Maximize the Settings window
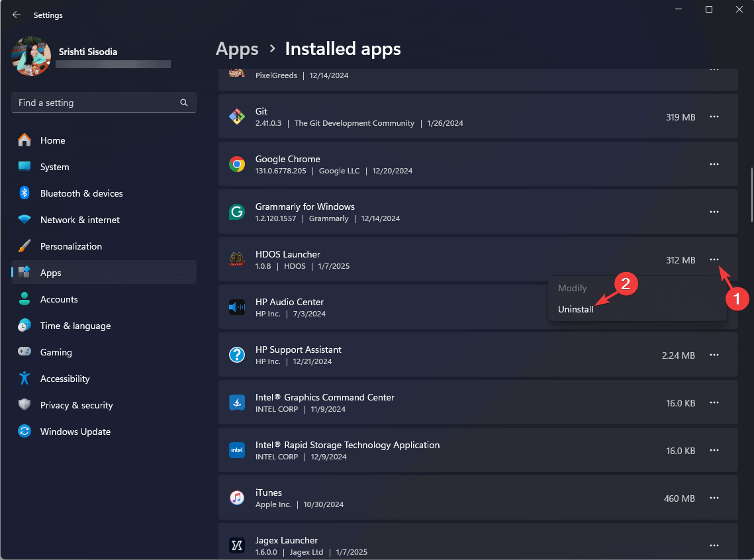754x560 pixels. [x=709, y=10]
